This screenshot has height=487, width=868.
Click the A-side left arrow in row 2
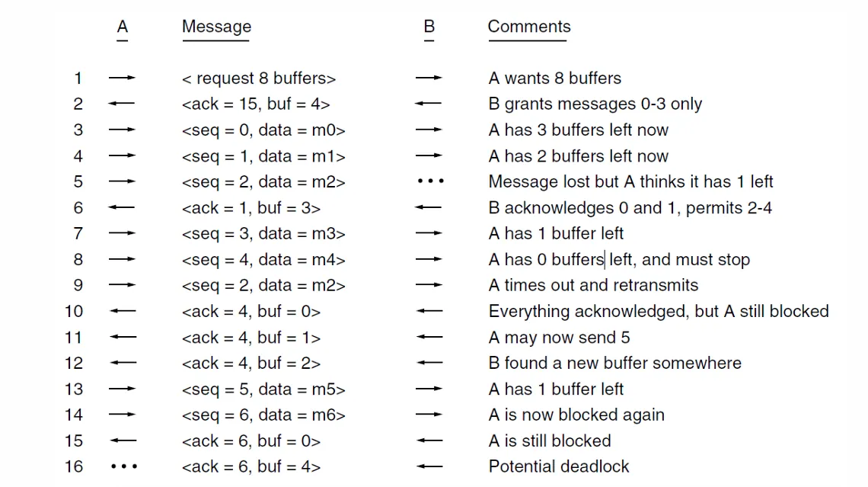(122, 104)
